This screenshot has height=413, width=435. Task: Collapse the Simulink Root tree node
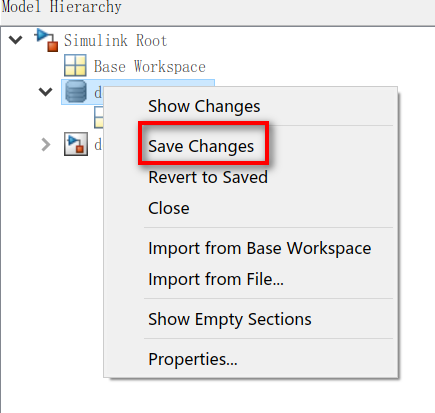click(15, 40)
